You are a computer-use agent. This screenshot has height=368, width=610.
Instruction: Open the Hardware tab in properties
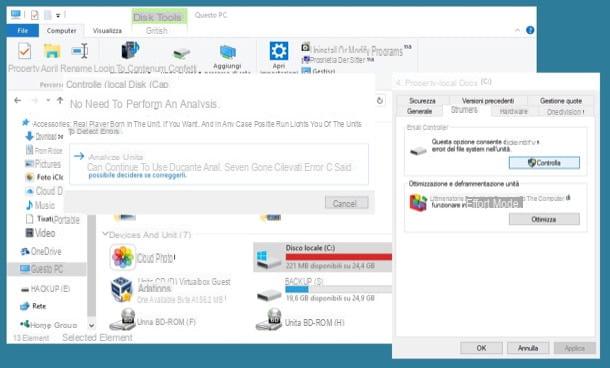514,112
